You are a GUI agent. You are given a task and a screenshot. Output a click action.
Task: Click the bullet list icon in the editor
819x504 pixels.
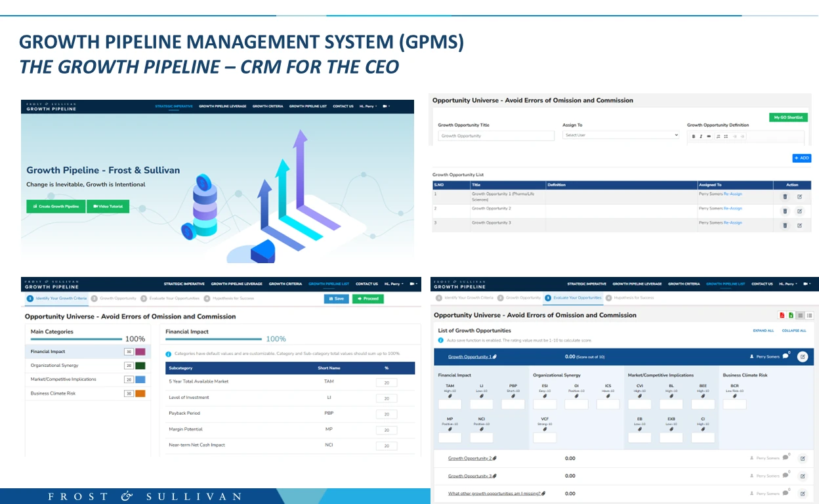[x=725, y=136]
